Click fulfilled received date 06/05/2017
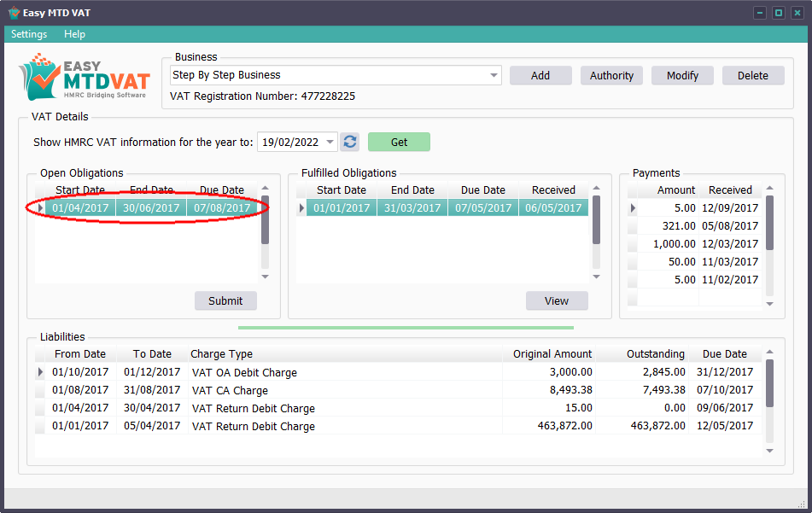 click(x=553, y=208)
